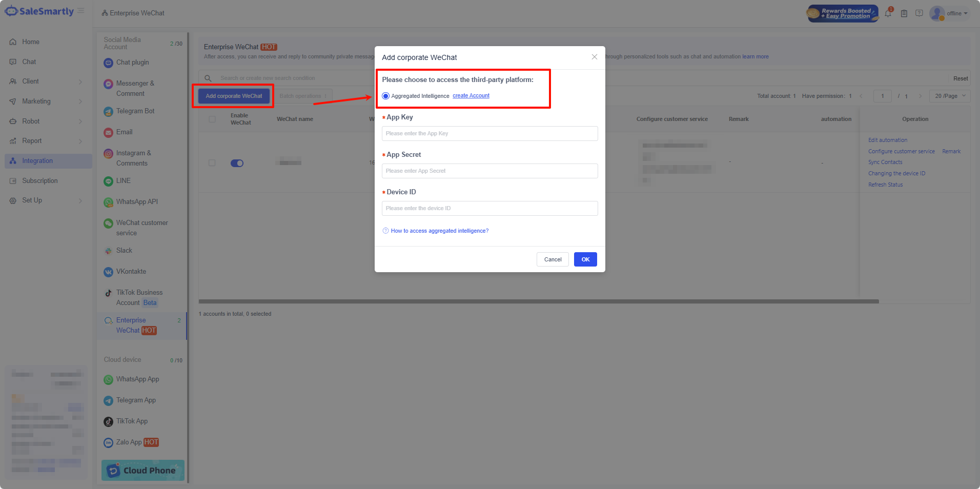Open the offline status dropdown
This screenshot has width=980, height=489.
pos(957,13)
